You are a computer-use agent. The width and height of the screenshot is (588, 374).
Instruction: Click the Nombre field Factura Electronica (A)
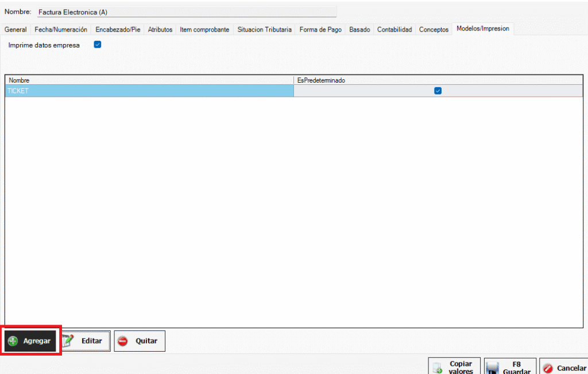[186, 12]
